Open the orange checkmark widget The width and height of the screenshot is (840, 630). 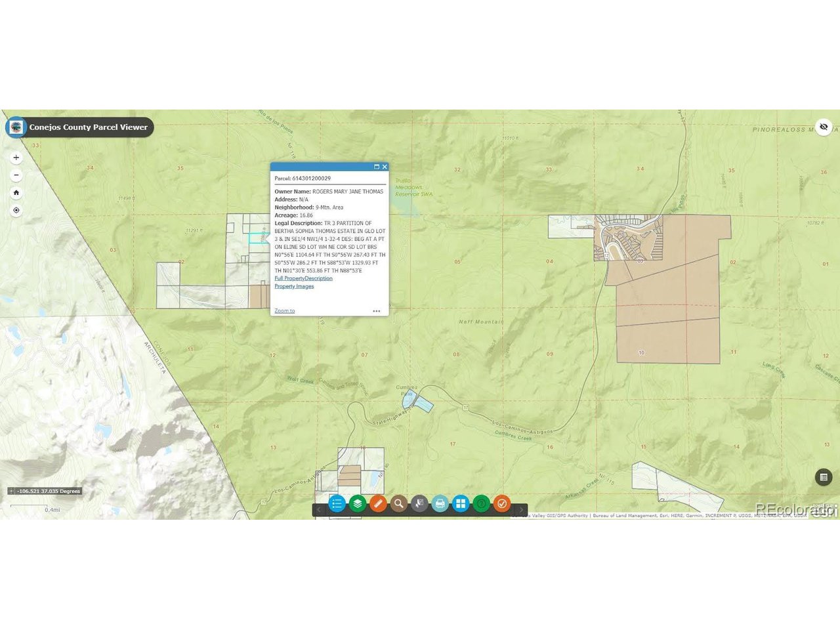point(502,503)
